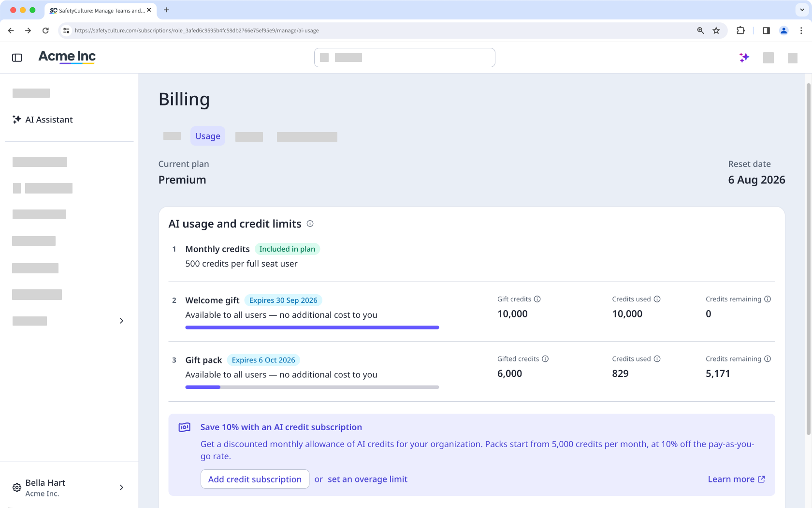Select the SafetyCulture Manage Teams browser tab
Image resolution: width=812 pixels, height=508 pixels.
(x=101, y=10)
